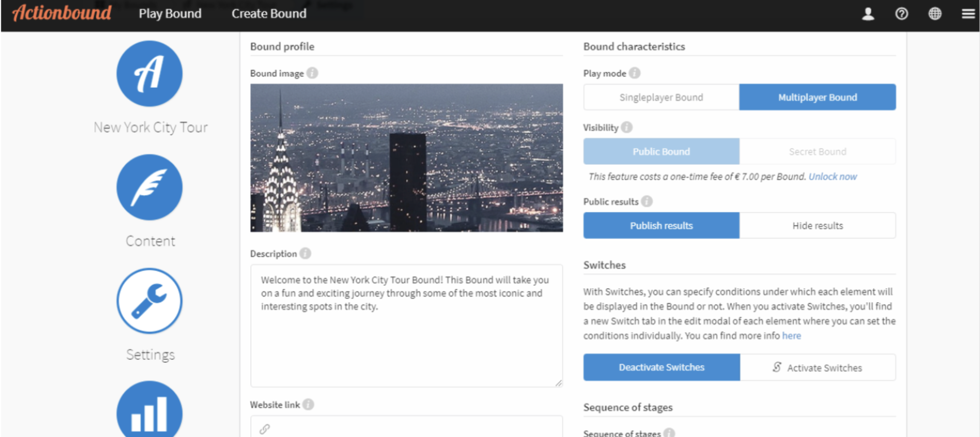The height and width of the screenshot is (437, 980).
Task: Click the New York City Tour bound icon
Action: click(x=150, y=73)
